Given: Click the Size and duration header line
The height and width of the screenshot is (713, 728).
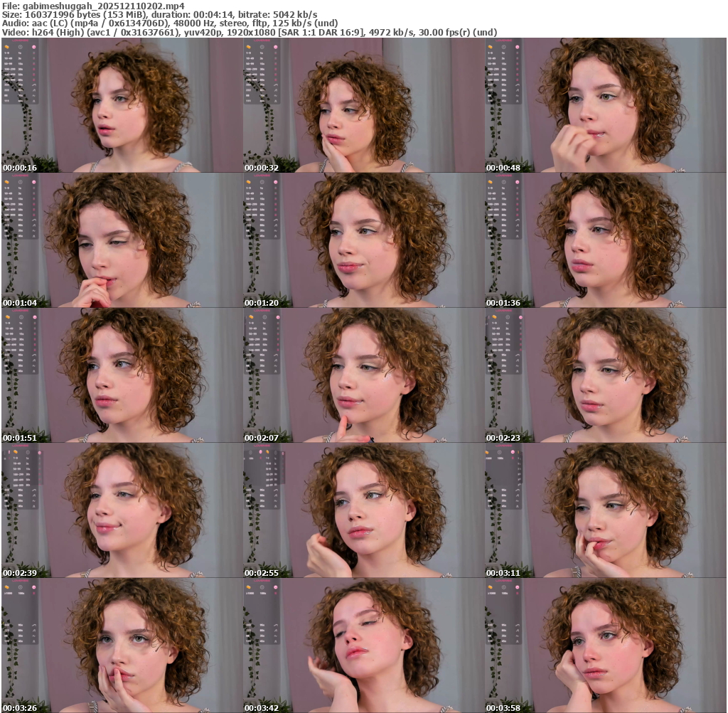Looking at the screenshot, I should coord(160,15).
